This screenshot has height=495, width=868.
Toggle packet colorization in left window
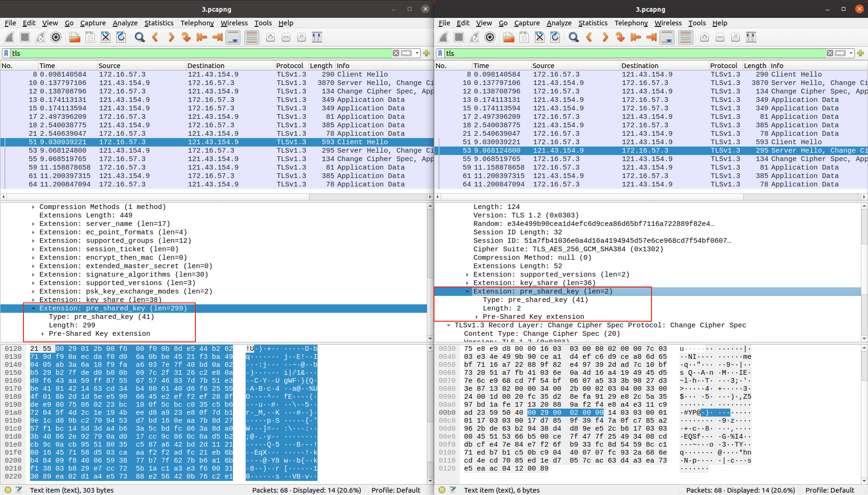(x=252, y=37)
